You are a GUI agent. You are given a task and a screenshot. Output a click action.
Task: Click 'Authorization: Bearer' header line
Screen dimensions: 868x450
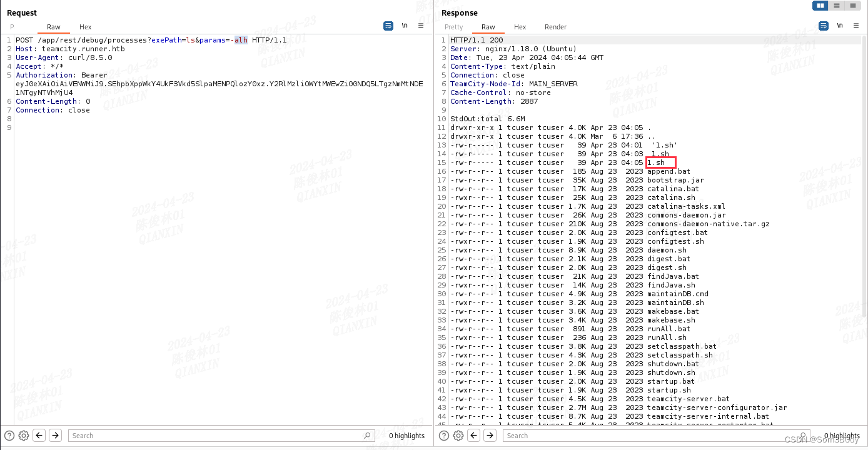tap(61, 75)
